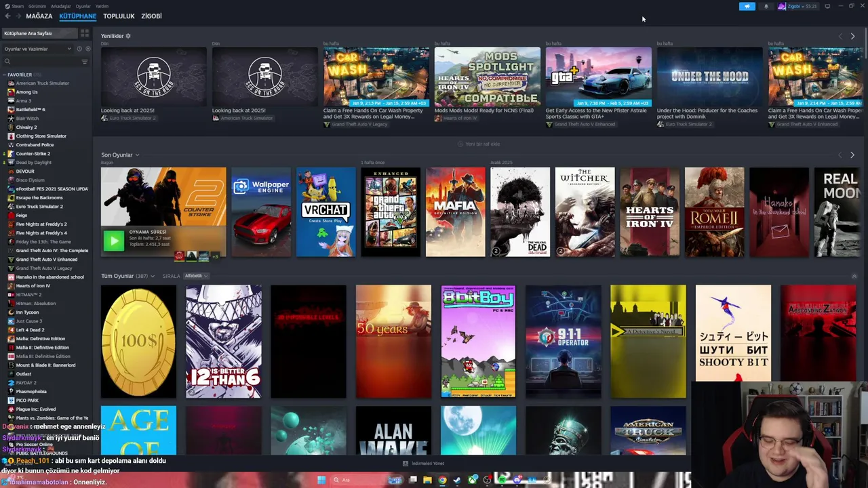
Task: Show next recent games with arrow
Action: click(852, 155)
